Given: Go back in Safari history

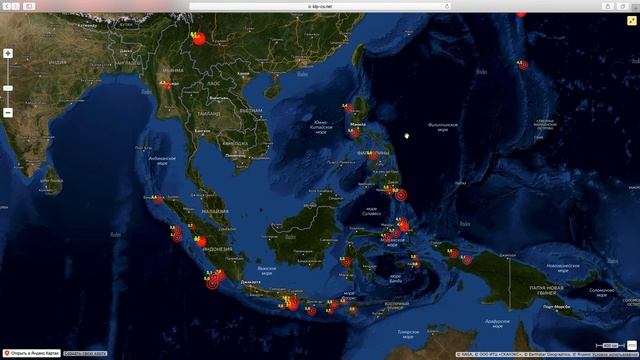Looking at the screenshot, I should pos(6,6).
